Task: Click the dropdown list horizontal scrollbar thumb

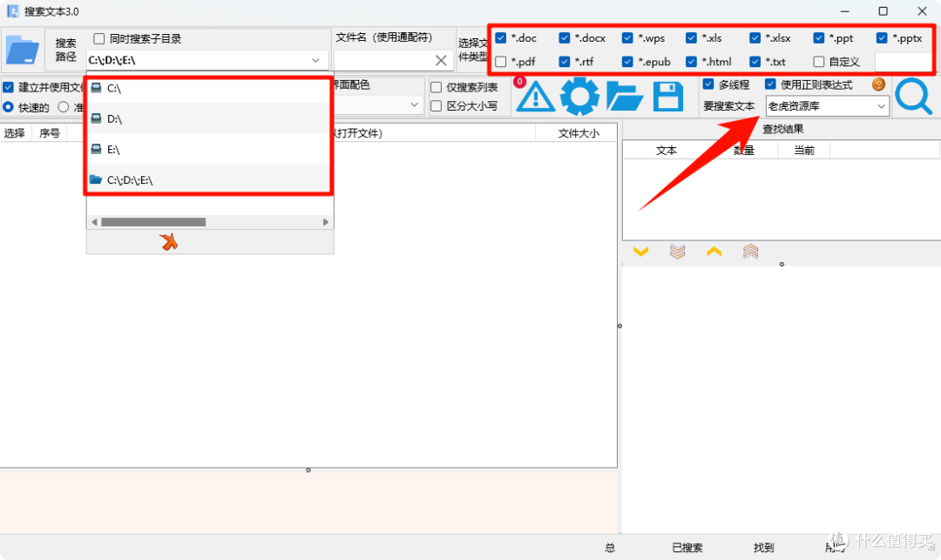Action: [x=153, y=222]
